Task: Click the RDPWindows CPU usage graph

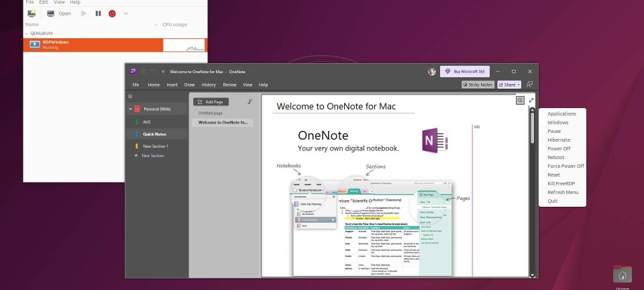Action: [x=184, y=45]
